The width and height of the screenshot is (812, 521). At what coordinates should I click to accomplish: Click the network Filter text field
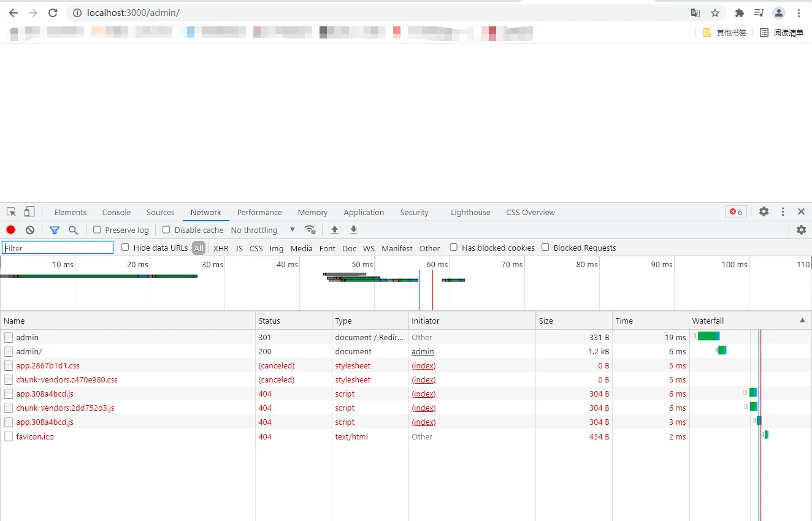(x=58, y=248)
